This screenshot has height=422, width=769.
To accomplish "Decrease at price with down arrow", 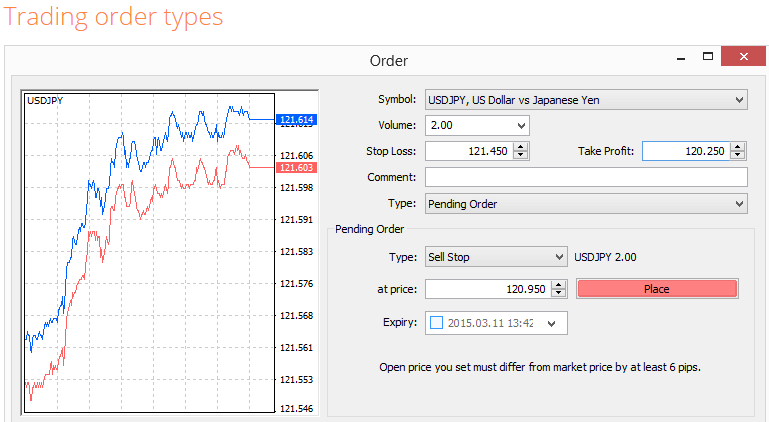I will tap(559, 293).
